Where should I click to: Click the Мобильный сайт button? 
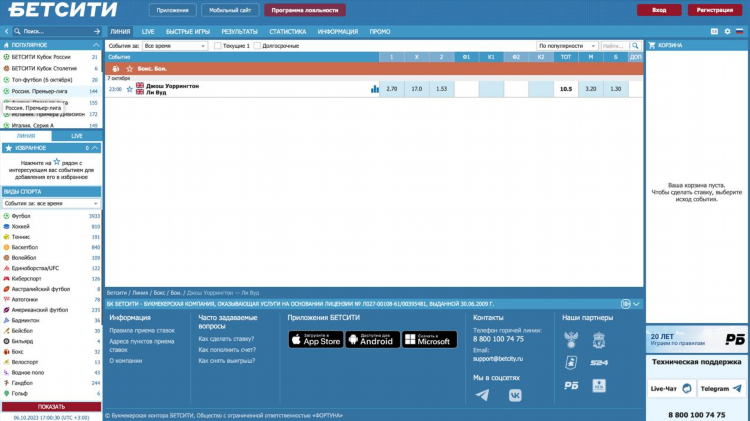230,10
